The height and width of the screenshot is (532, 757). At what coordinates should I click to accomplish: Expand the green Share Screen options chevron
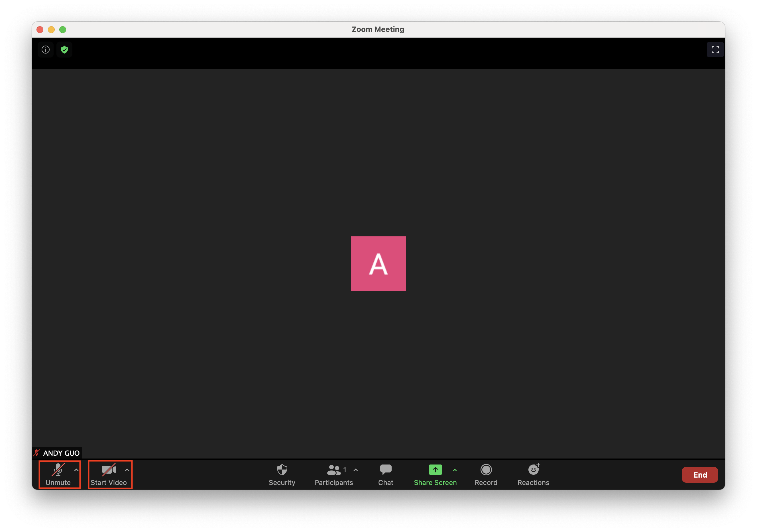pos(455,470)
